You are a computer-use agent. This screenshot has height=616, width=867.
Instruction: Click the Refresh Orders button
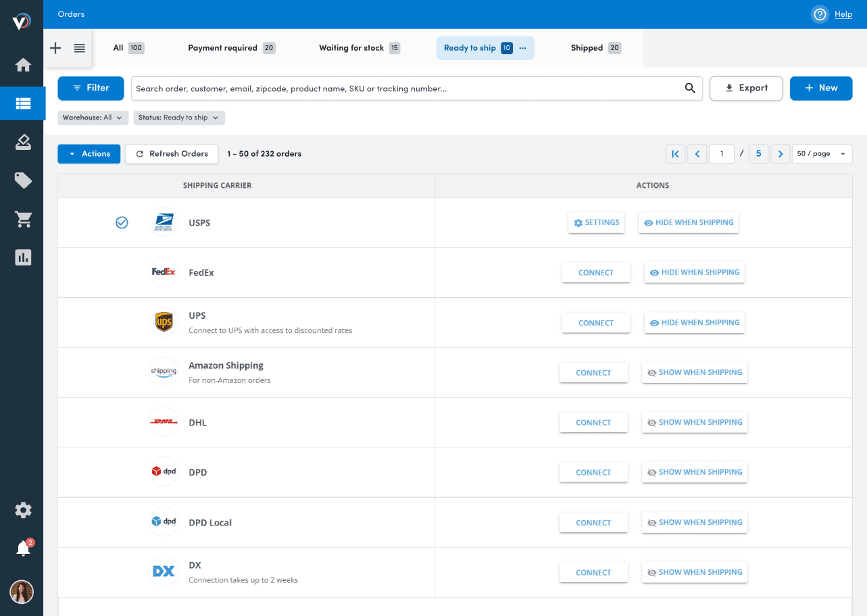(172, 154)
